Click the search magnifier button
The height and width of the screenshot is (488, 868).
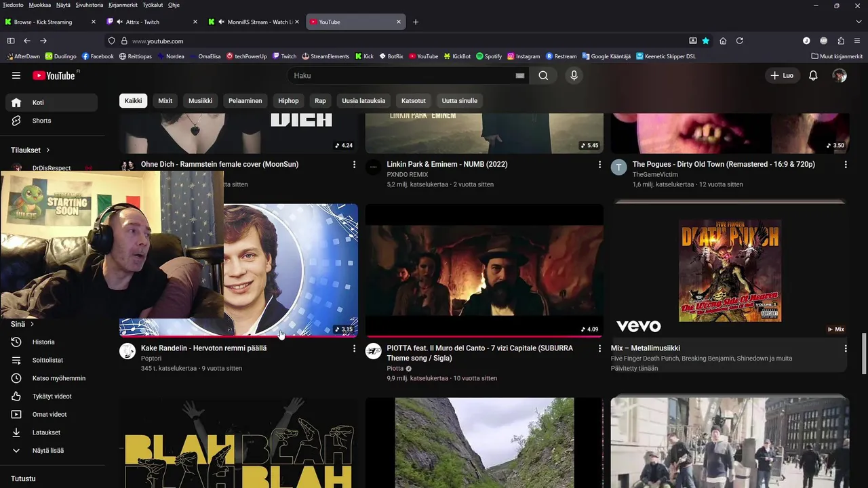(x=543, y=75)
